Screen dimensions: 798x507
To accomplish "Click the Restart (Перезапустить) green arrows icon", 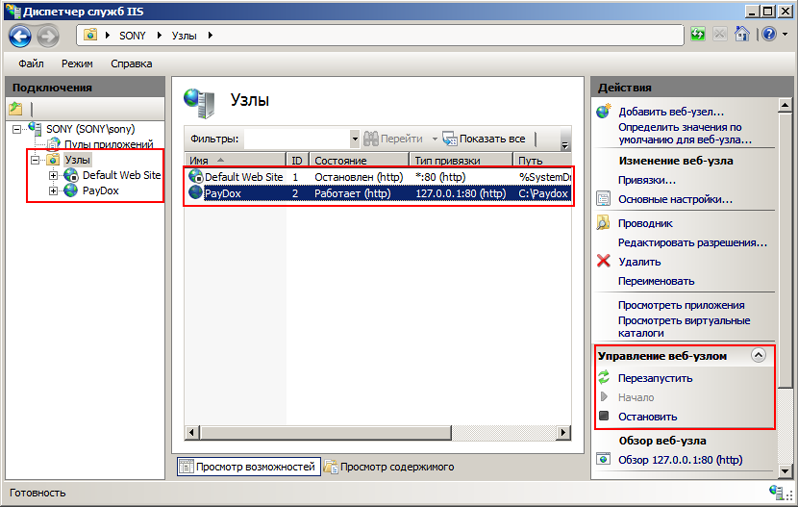I will pos(604,378).
